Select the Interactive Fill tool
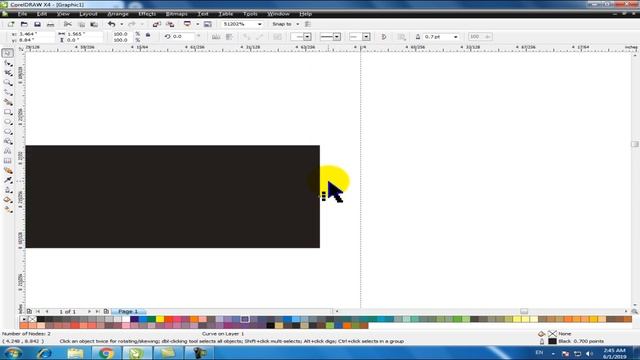The width and height of the screenshot is (640, 360). click(x=8, y=210)
